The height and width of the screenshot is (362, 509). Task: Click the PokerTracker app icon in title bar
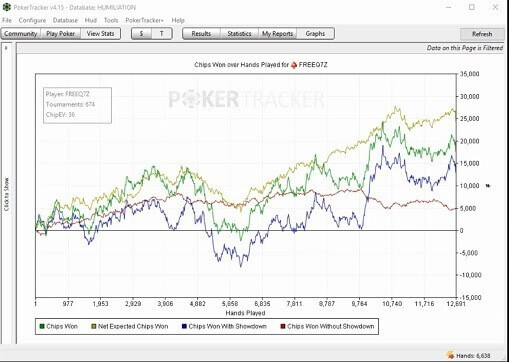click(x=6, y=7)
